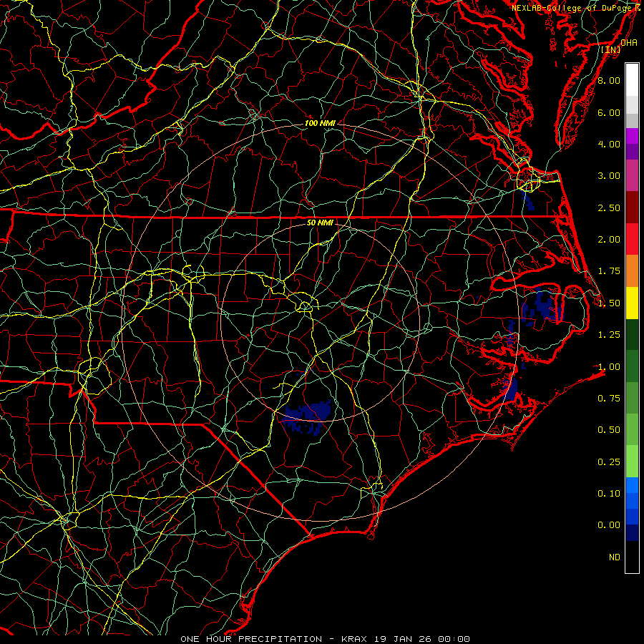Click the 4.00 legend value
This screenshot has width=644, height=644.
click(609, 144)
